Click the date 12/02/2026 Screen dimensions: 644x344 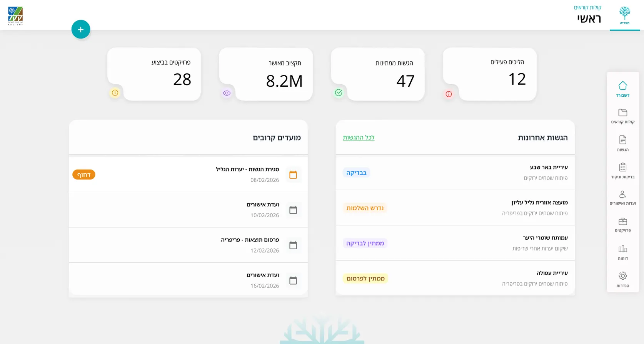265,250
